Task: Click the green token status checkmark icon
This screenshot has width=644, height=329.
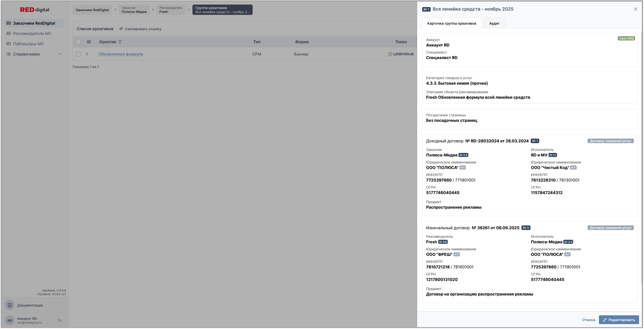Action: pos(390,54)
